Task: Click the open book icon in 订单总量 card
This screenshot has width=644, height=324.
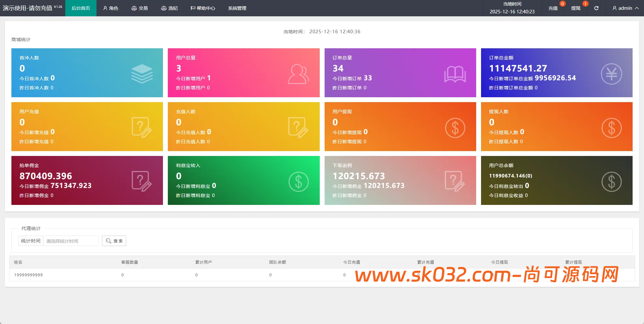Action: pyautogui.click(x=455, y=74)
